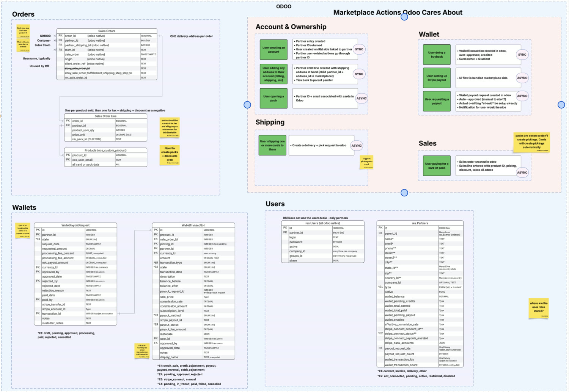Click 'Marketplace Actions Odoo Cares About' title
This screenshot has width=569, height=392.
tap(398, 13)
